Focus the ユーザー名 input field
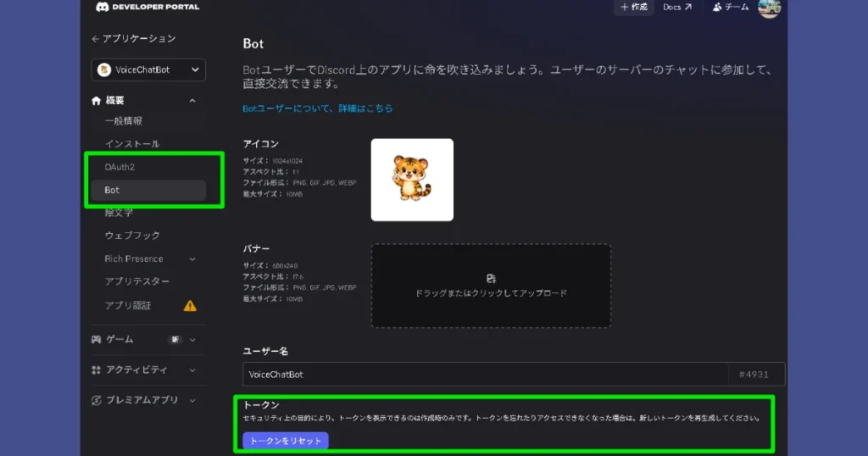 485,375
